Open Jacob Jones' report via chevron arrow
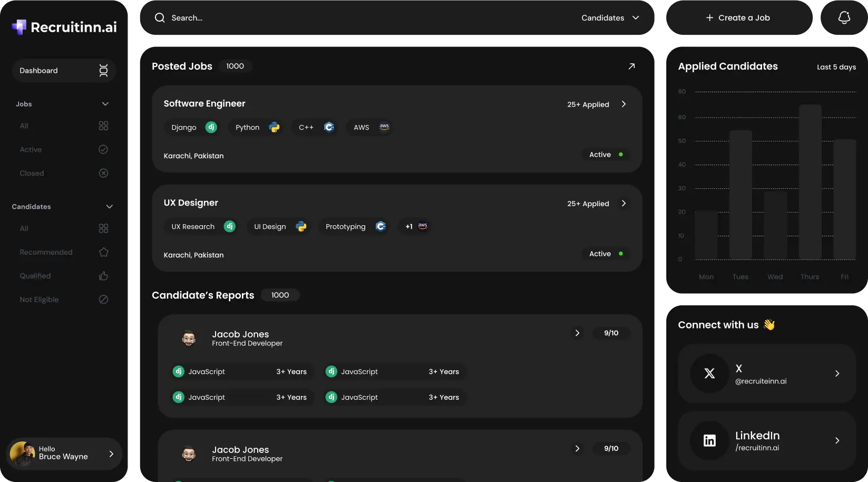This screenshot has height=482, width=868. tap(577, 333)
